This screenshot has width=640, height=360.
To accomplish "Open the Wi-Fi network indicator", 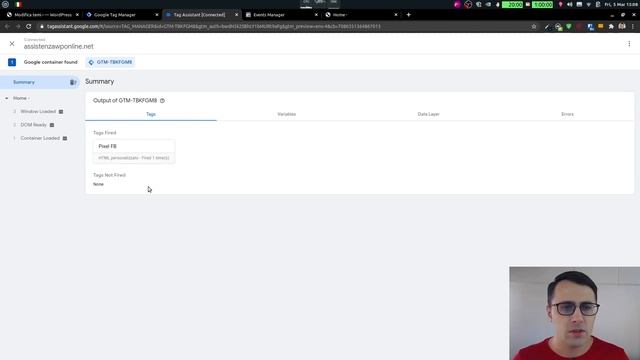I will [x=589, y=4].
